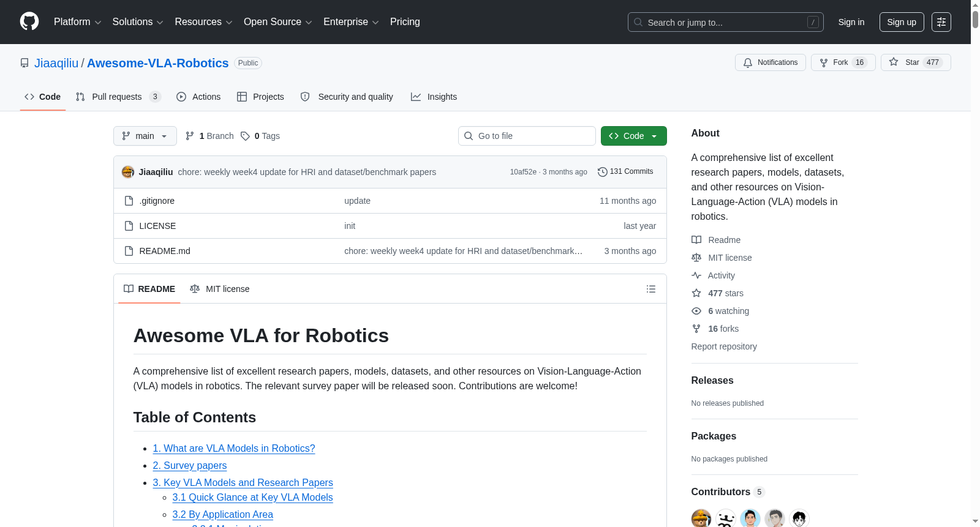Select the MIT license tab in file viewer
This screenshot has height=527, width=980.
[220, 289]
